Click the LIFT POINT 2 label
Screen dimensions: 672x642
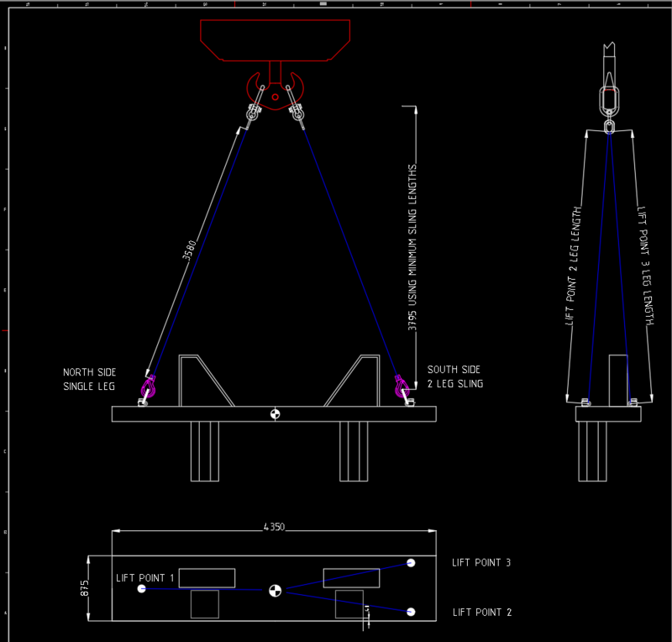483,613
